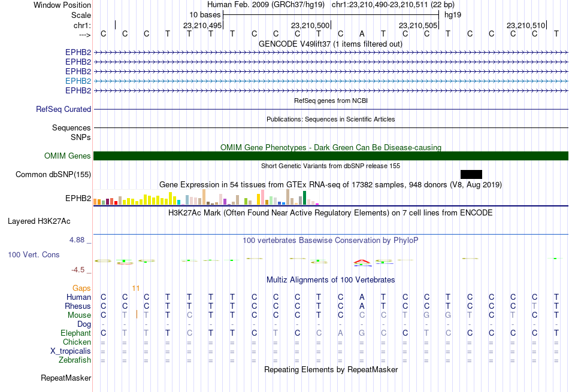Click the Layered H3K27Ac track label
Viewport: 569px width, 392px height.
[x=39, y=221]
